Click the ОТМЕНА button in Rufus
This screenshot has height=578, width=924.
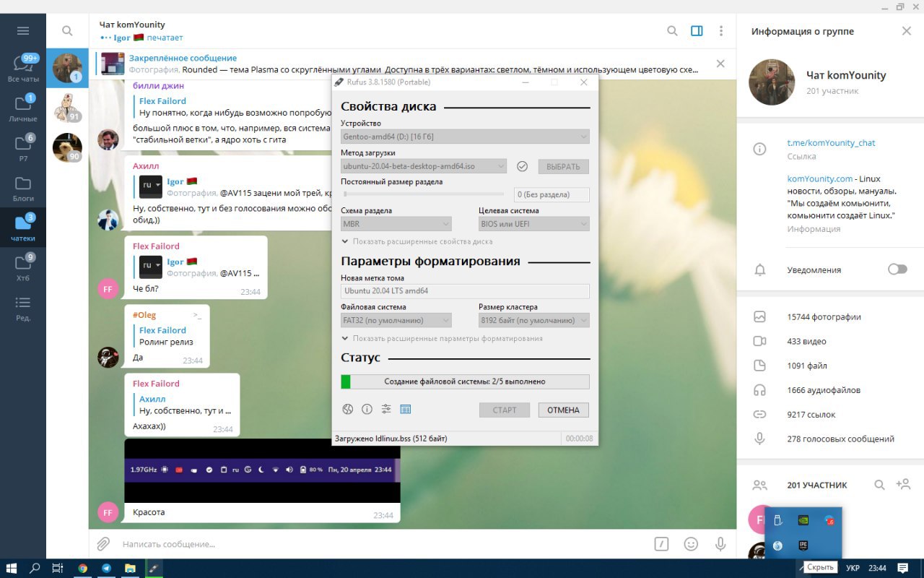click(x=563, y=410)
